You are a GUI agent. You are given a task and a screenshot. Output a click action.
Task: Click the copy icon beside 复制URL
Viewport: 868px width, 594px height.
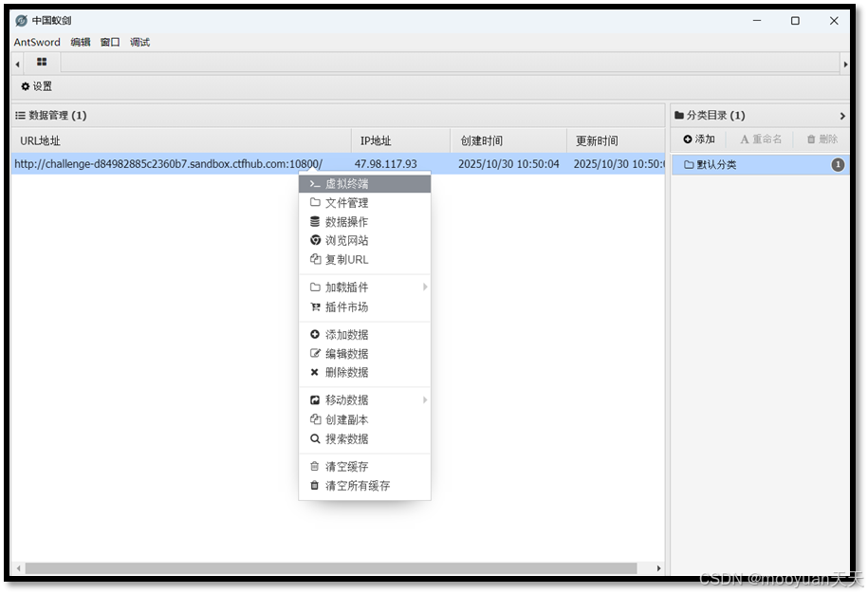pos(315,258)
